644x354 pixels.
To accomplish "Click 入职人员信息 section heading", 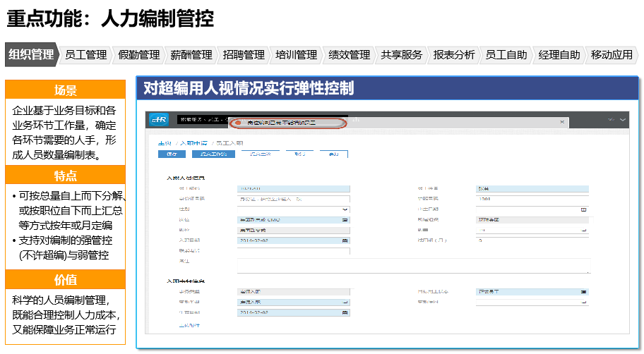I will point(186,178).
